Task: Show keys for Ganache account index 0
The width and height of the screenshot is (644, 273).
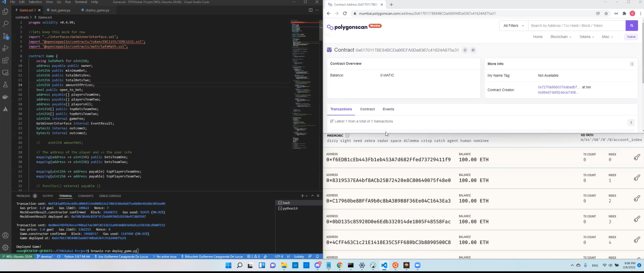Action: pyautogui.click(x=637, y=157)
